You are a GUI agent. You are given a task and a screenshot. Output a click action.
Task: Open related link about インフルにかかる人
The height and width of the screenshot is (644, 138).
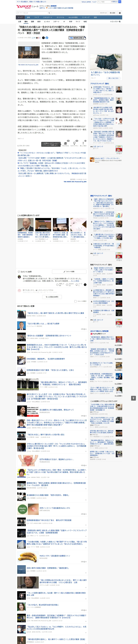pos(52,154)
